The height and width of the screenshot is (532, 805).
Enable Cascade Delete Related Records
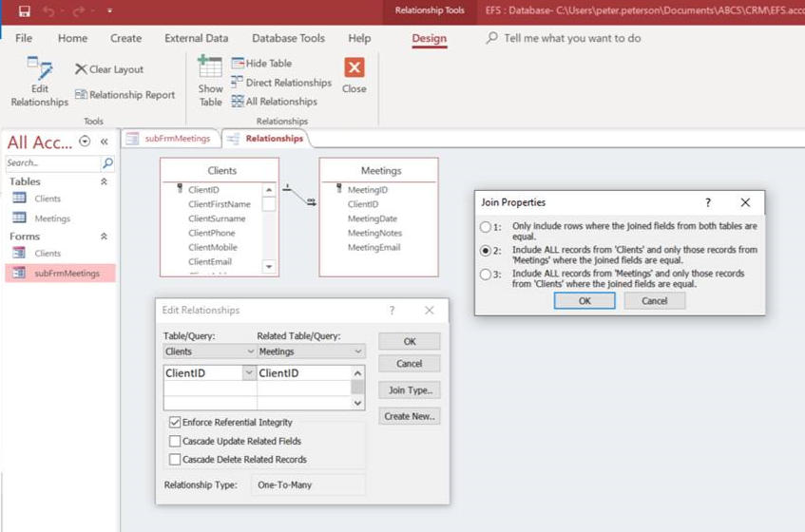[175, 460]
